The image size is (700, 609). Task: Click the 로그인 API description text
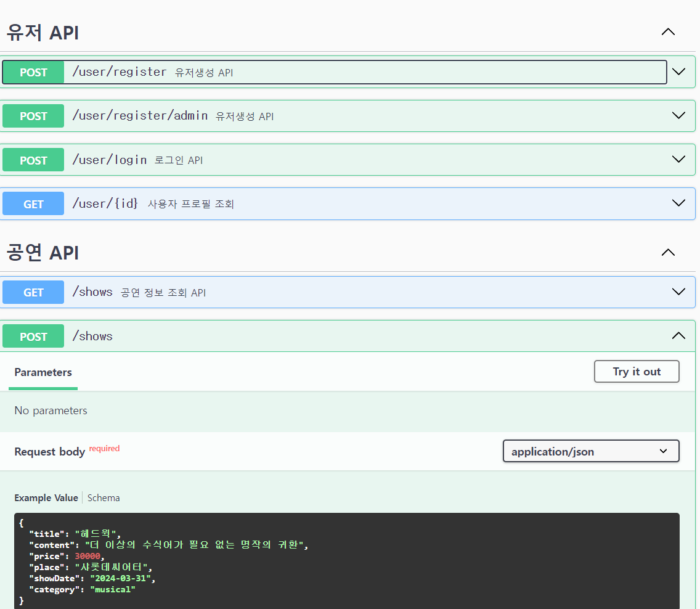(179, 160)
